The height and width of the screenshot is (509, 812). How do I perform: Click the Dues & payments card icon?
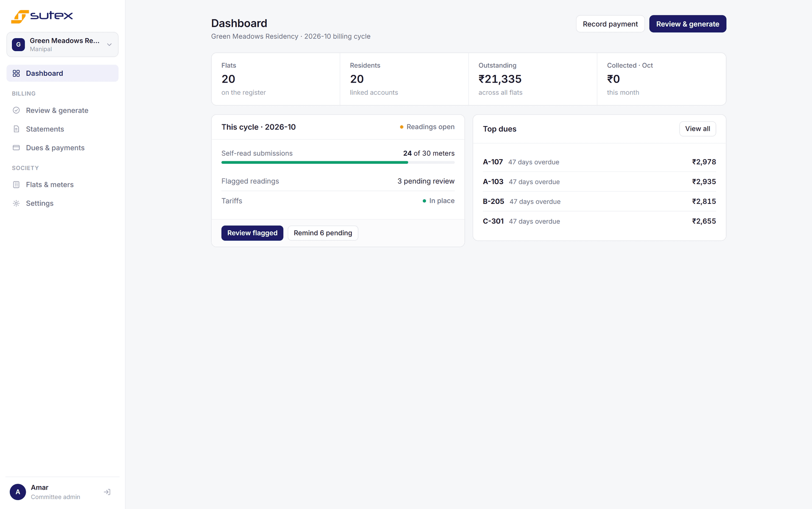(16, 148)
